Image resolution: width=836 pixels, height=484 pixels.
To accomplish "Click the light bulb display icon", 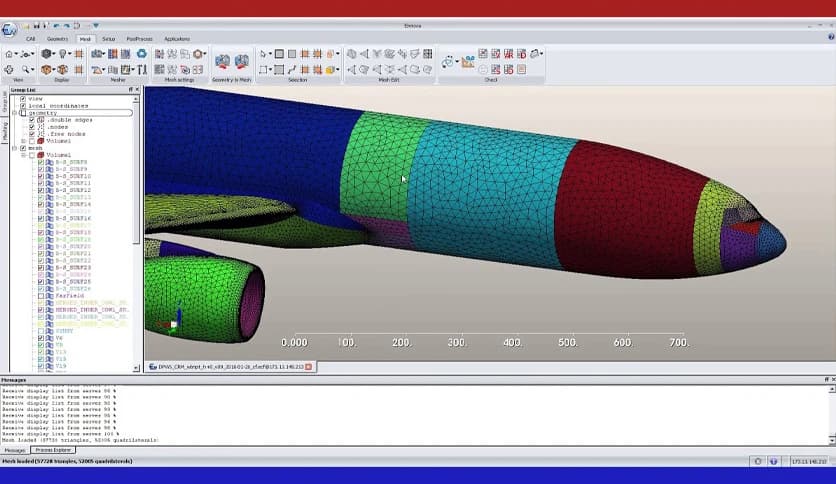I will coord(63,54).
